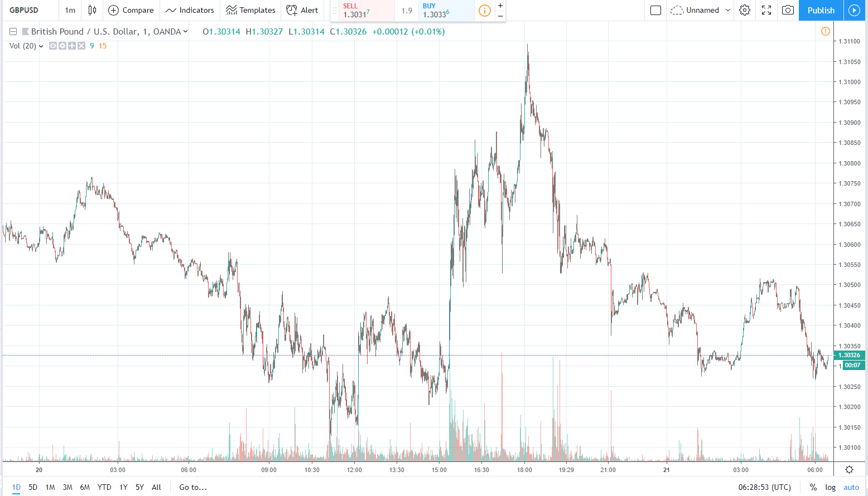This screenshot has width=868, height=496.
Task: Click the flag icon before British Pound
Action: [x=25, y=32]
